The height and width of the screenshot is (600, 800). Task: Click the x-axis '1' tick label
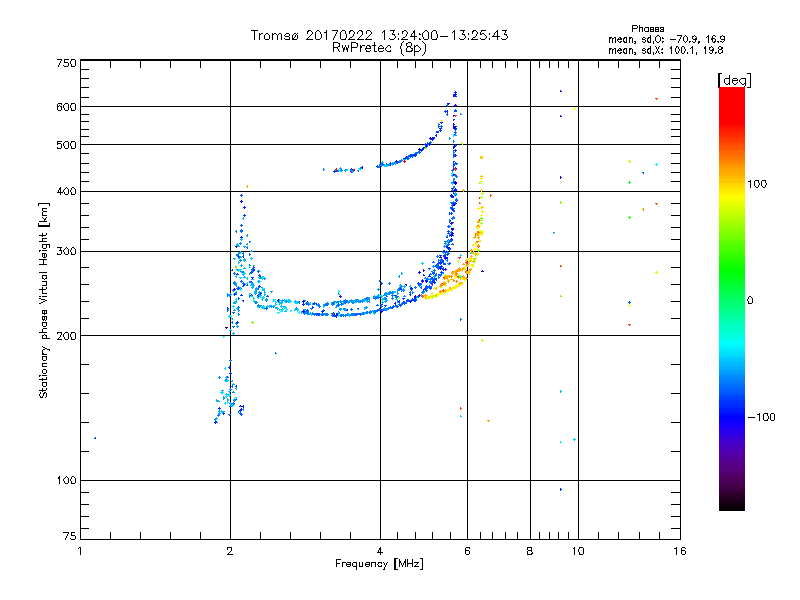point(80,551)
